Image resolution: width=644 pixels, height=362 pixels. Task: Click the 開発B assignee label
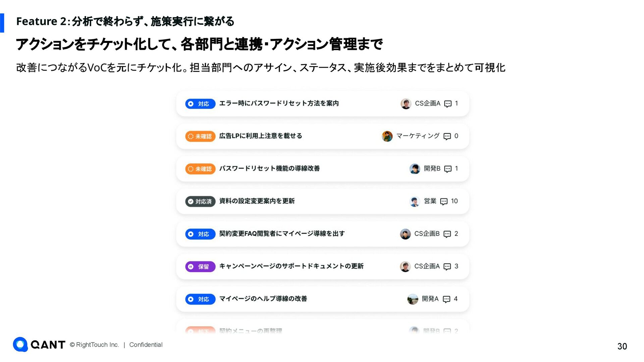(432, 169)
